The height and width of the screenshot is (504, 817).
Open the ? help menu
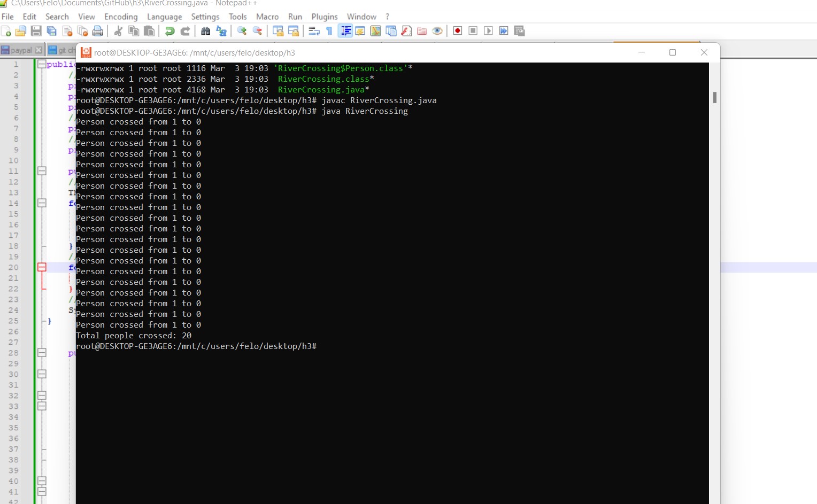388,17
